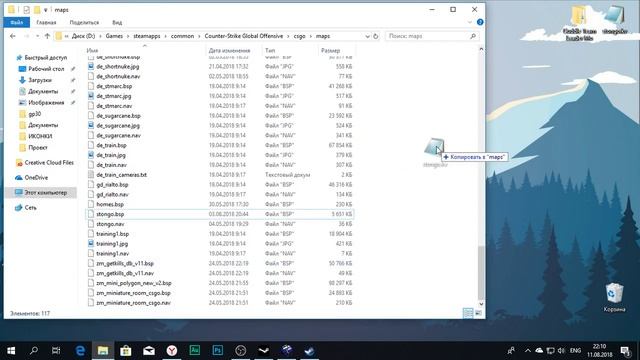Switch to details view icon in status bar
640x360 pixels.
tap(468, 313)
